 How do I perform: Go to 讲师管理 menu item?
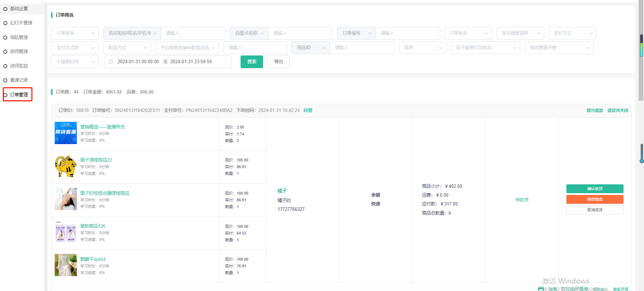(x=19, y=52)
